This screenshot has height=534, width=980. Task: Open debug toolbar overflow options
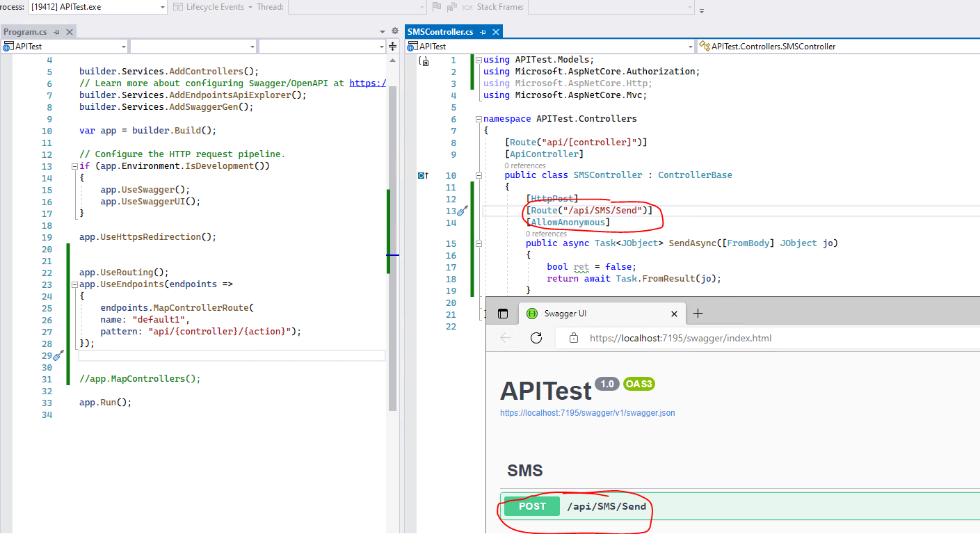point(702,10)
